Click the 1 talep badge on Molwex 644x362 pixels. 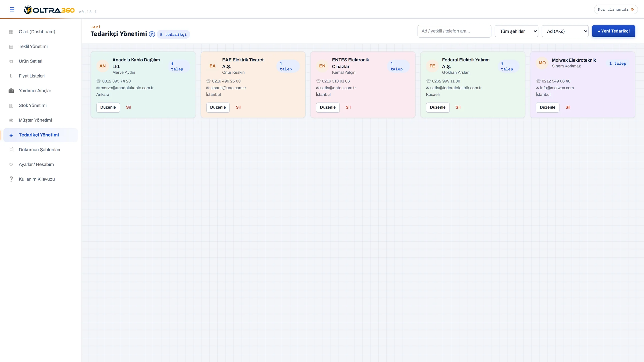(618, 63)
